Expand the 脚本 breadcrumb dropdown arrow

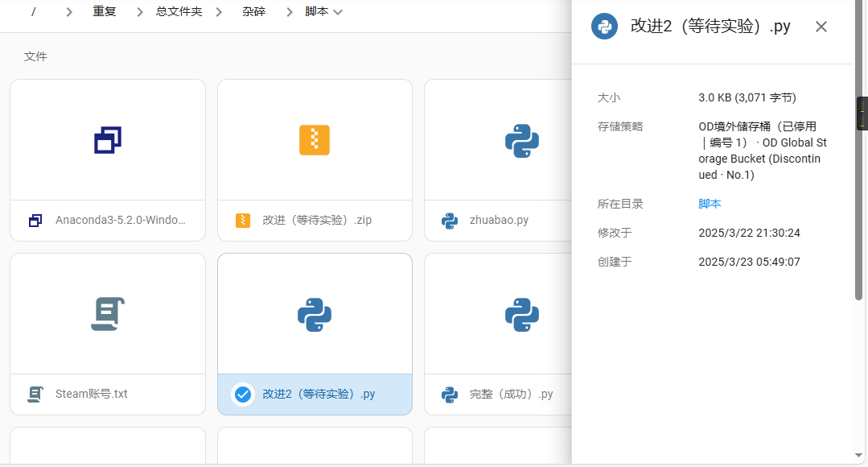(x=338, y=12)
